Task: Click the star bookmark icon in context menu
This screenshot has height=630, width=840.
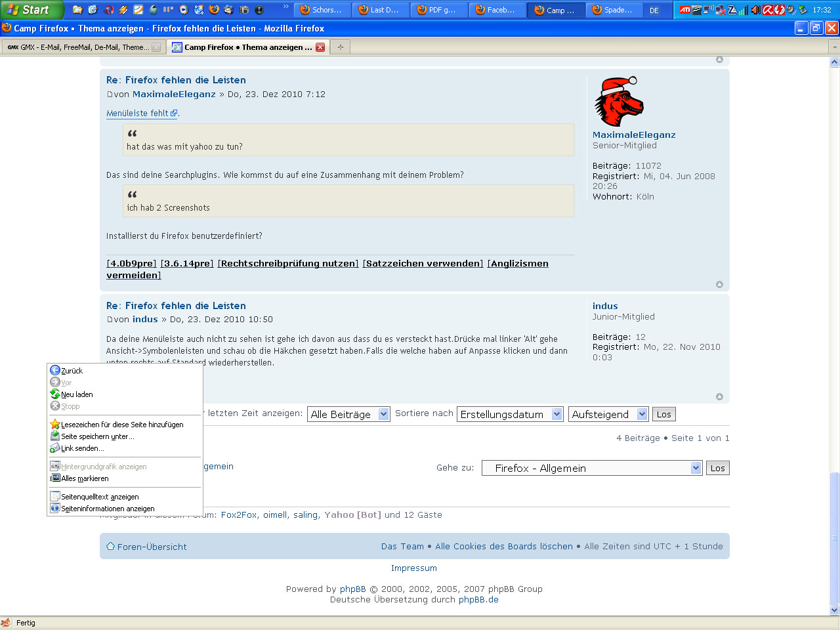Action: pyautogui.click(x=55, y=425)
